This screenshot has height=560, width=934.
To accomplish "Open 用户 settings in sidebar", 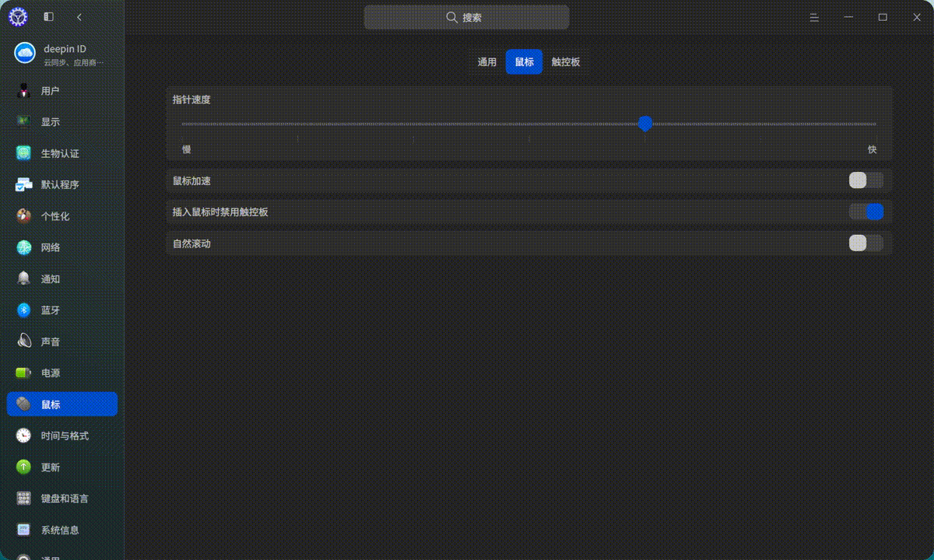I will [62, 91].
